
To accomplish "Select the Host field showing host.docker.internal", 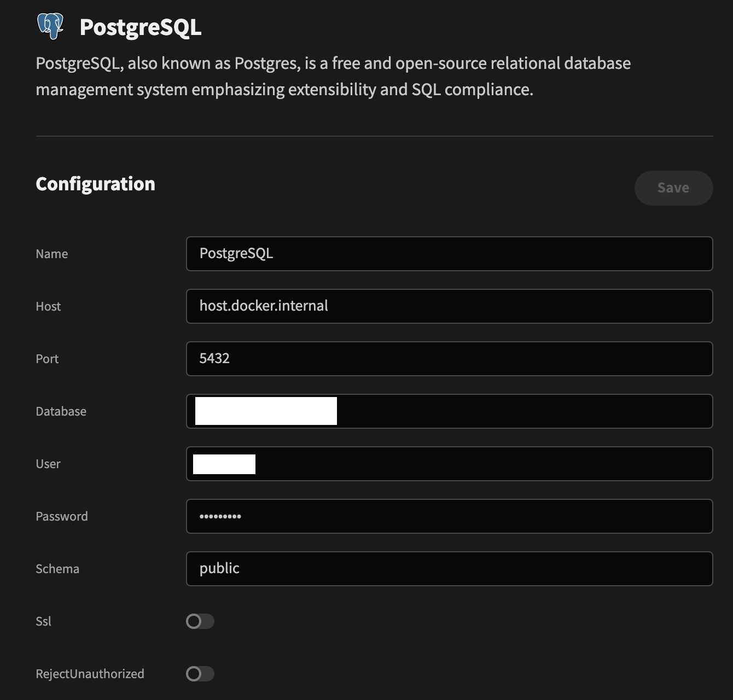I will pyautogui.click(x=449, y=306).
